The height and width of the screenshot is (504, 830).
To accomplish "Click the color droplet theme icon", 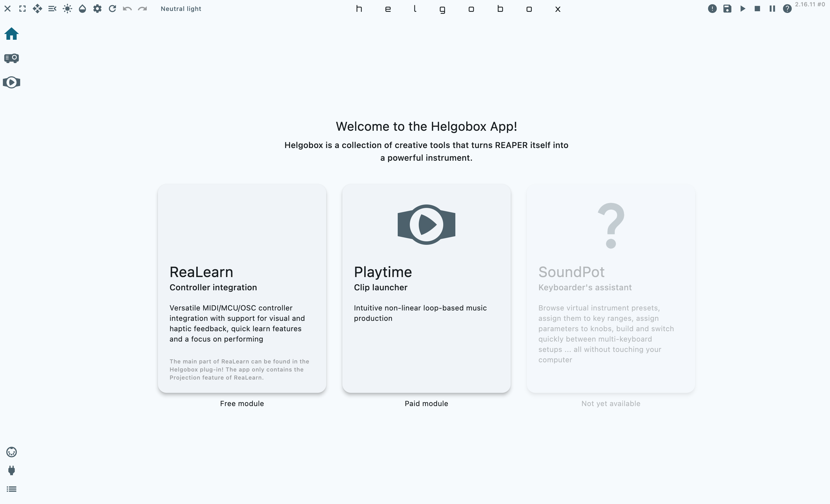I will [x=82, y=9].
